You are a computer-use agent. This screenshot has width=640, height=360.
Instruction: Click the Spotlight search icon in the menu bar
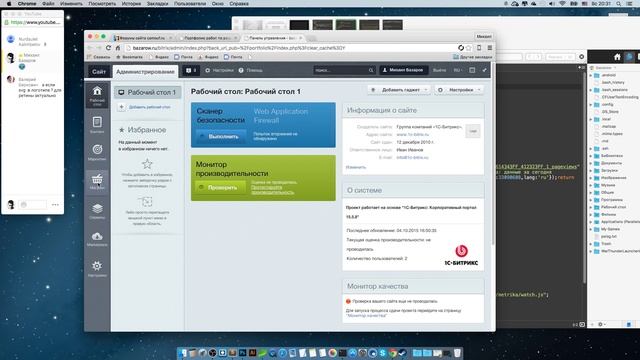click(x=619, y=3)
